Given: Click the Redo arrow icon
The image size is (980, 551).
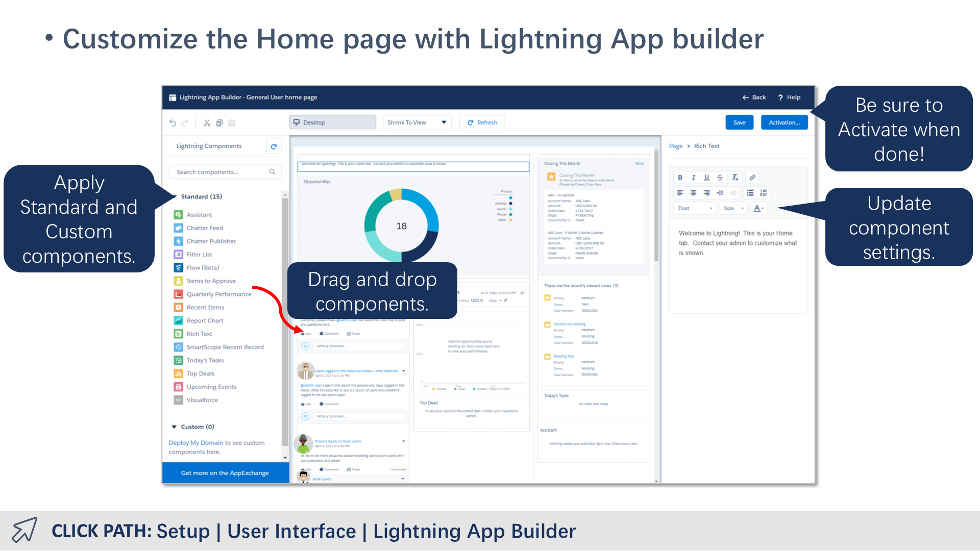Looking at the screenshot, I should (185, 123).
